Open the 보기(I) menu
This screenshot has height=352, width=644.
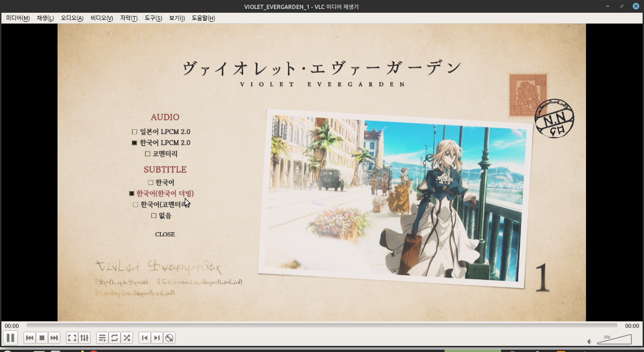[x=177, y=18]
